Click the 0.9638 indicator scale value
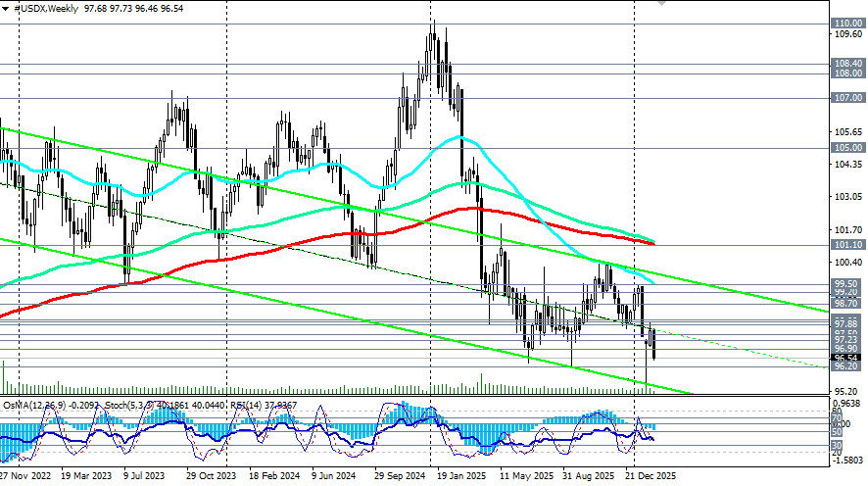Viewport: 868px width, 486px height. 847,403
